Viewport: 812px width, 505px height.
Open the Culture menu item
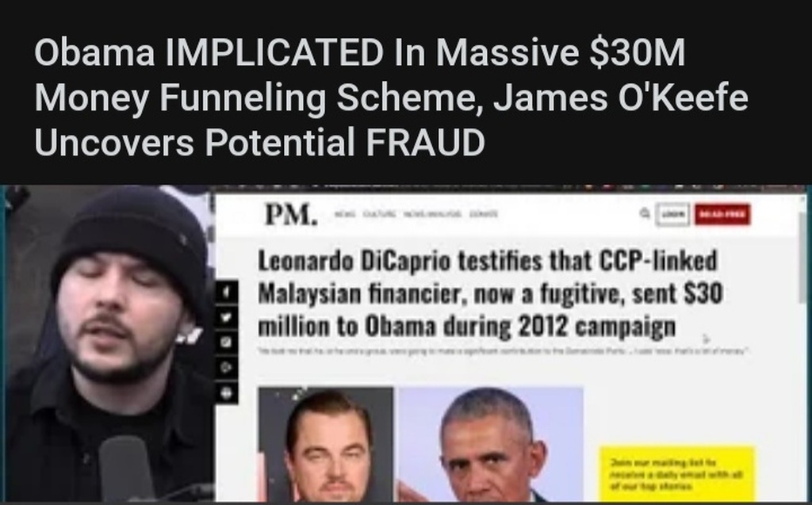pos(380,213)
